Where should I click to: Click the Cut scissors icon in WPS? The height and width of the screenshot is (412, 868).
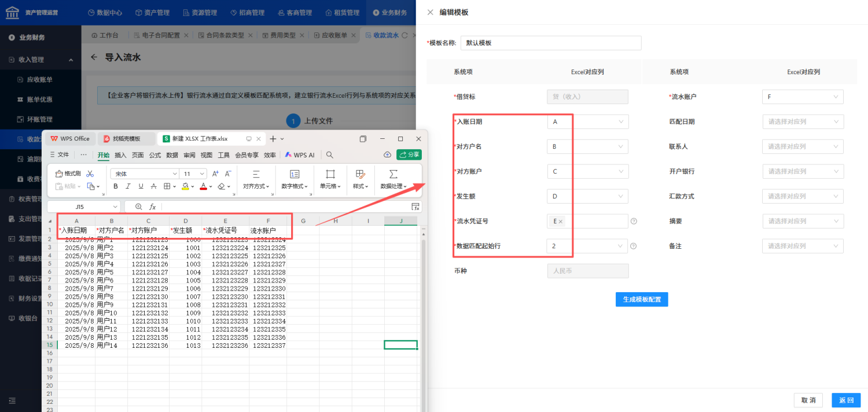click(x=90, y=174)
